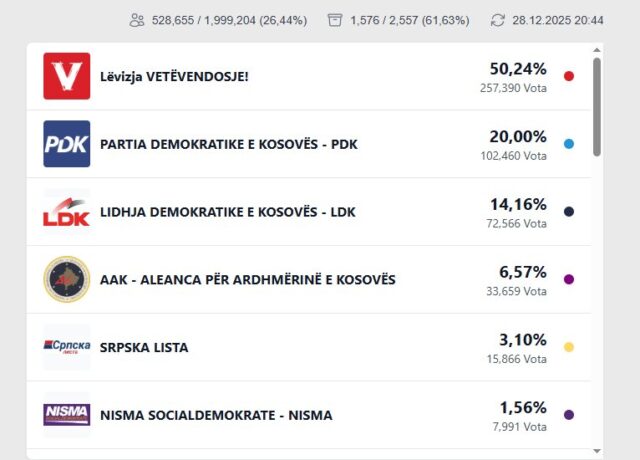Viewport: 640px width, 460px height.
Task: Click the dark navy dot for LDK
Action: (x=569, y=212)
